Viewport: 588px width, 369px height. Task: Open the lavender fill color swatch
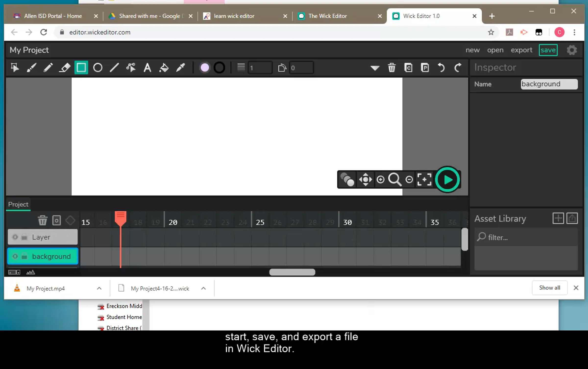(x=205, y=68)
